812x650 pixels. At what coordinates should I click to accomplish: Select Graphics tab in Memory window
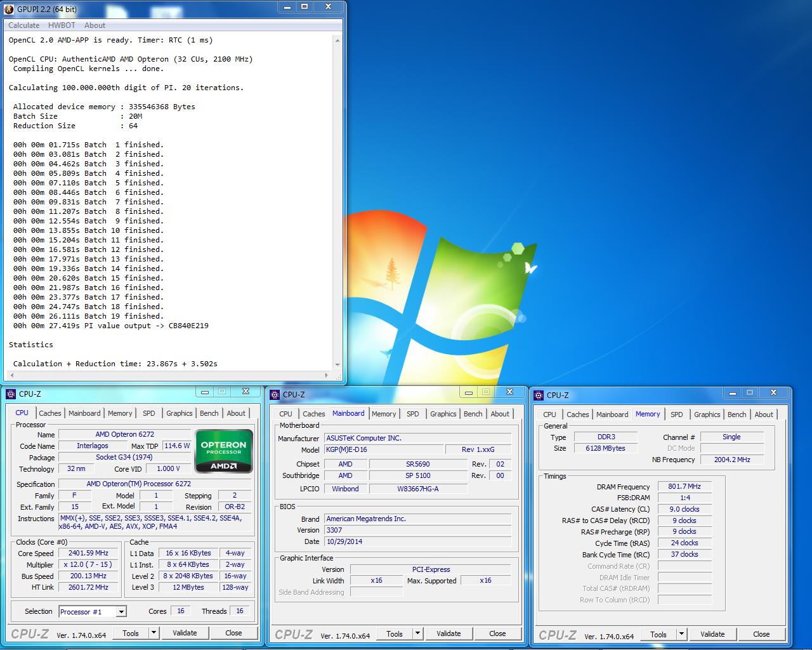707,415
